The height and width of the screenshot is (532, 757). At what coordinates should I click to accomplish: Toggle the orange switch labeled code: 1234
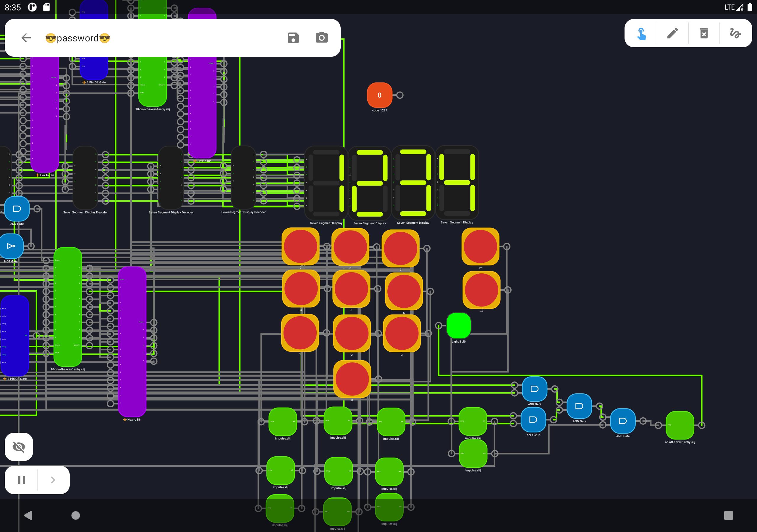pyautogui.click(x=379, y=95)
